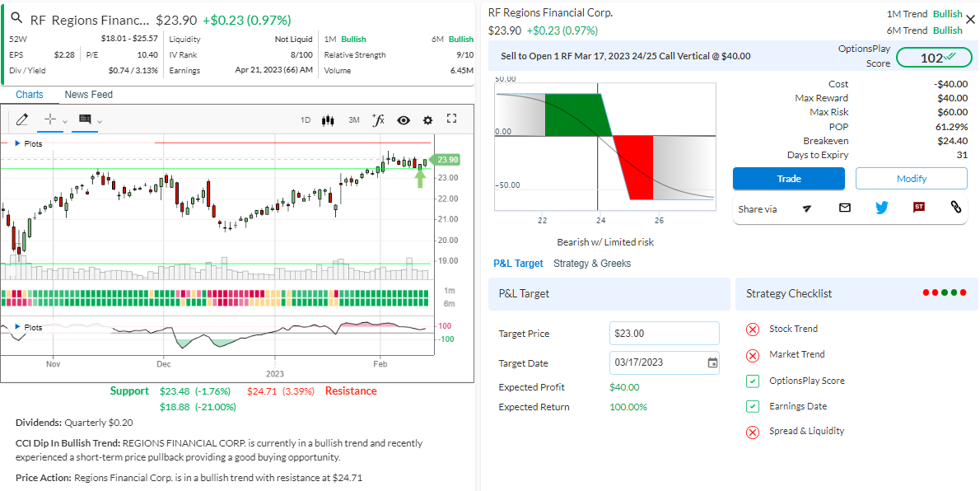Screen dimensions: 980x491
Task: Expand the Plots section above the price chart
Action: [x=29, y=143]
